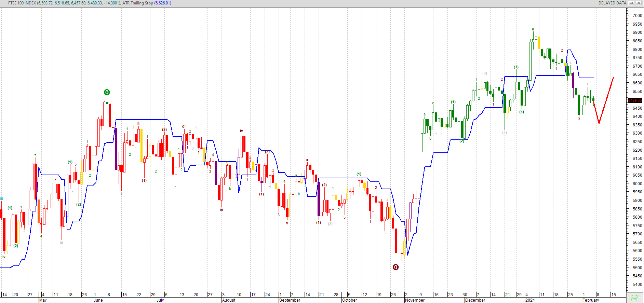Image resolution: width=644 pixels, height=303 pixels.
Task: Click the 6000 price level on axis
Action: point(637,184)
